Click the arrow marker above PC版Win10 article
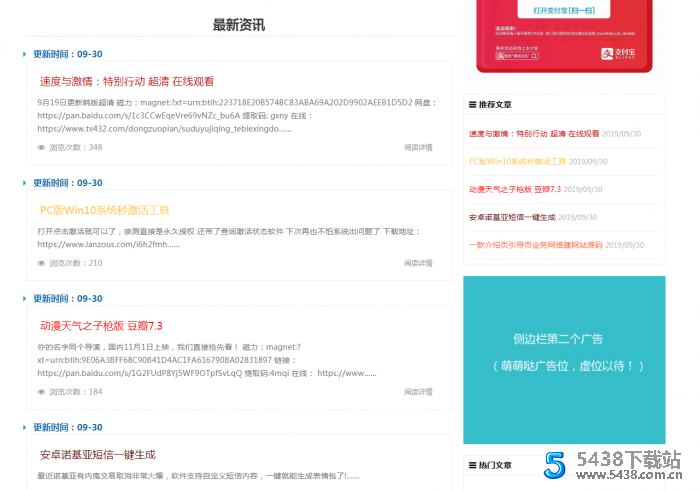This screenshot has width=700, height=490. pos(24,184)
